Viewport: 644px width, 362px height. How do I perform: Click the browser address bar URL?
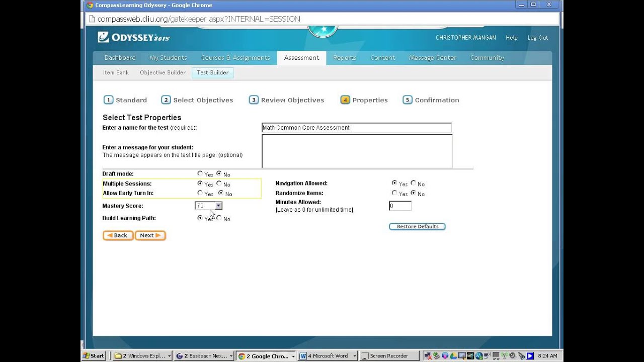199,19
